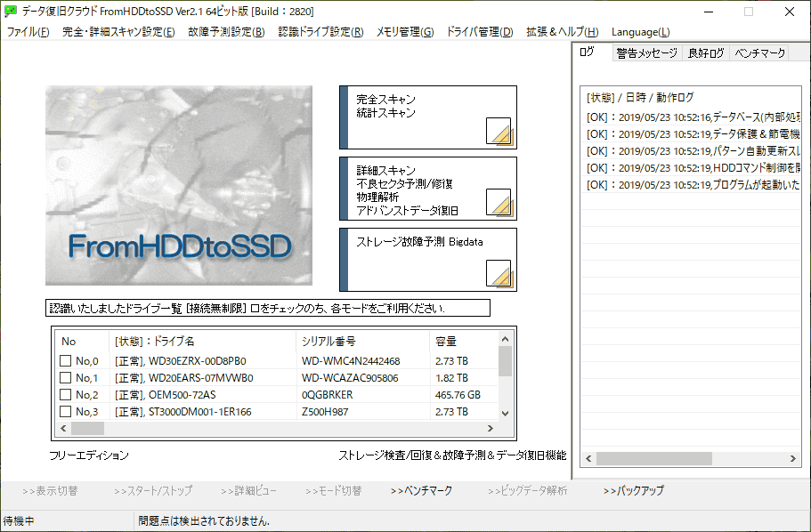Check the No,0 drive checkbox
811x532 pixels.
(x=66, y=361)
